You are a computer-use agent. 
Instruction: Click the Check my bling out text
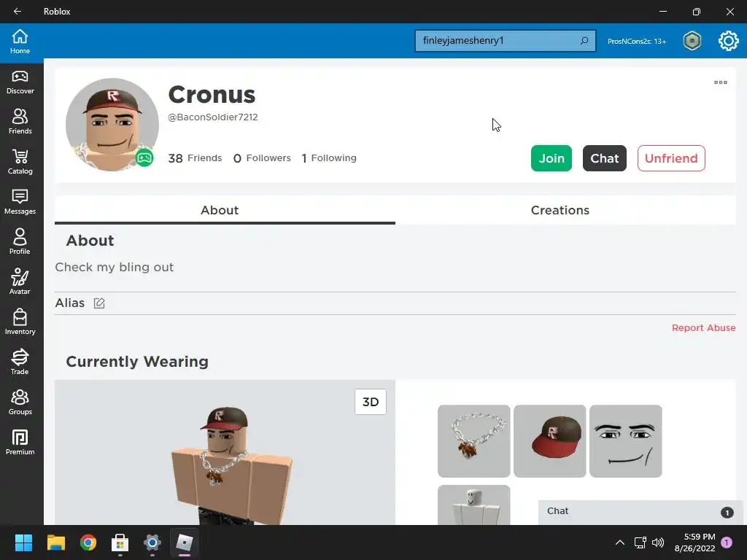[x=115, y=267]
